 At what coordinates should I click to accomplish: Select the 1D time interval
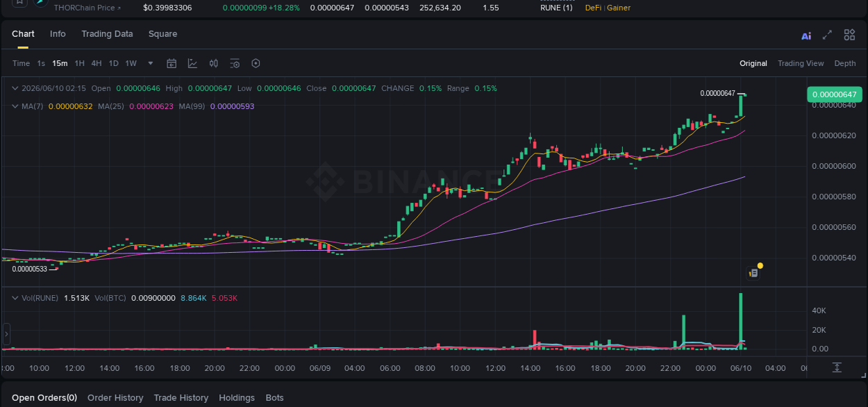114,63
